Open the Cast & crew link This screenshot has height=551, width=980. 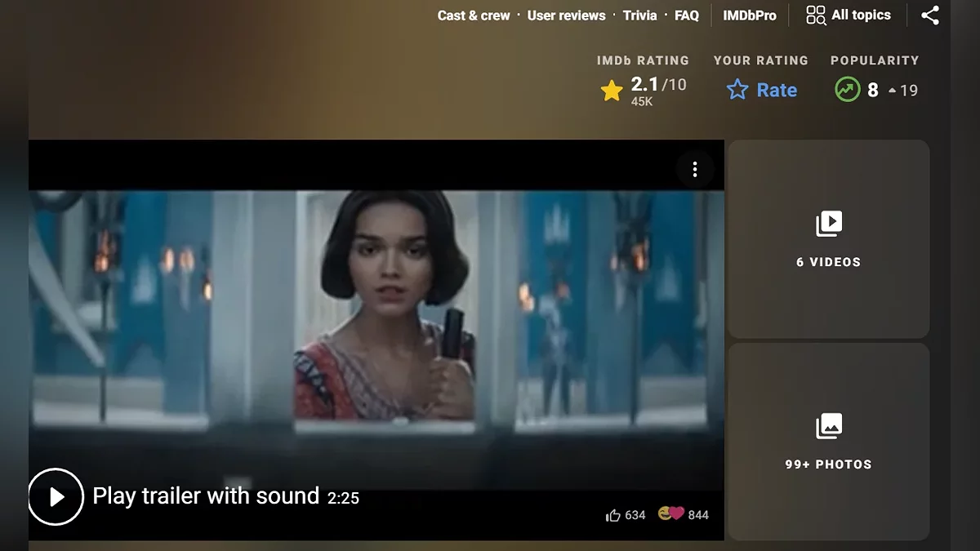pos(474,16)
